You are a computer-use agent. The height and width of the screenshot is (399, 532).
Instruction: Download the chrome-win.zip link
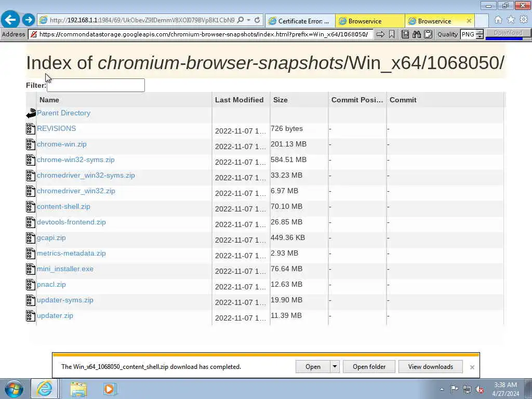pos(62,144)
